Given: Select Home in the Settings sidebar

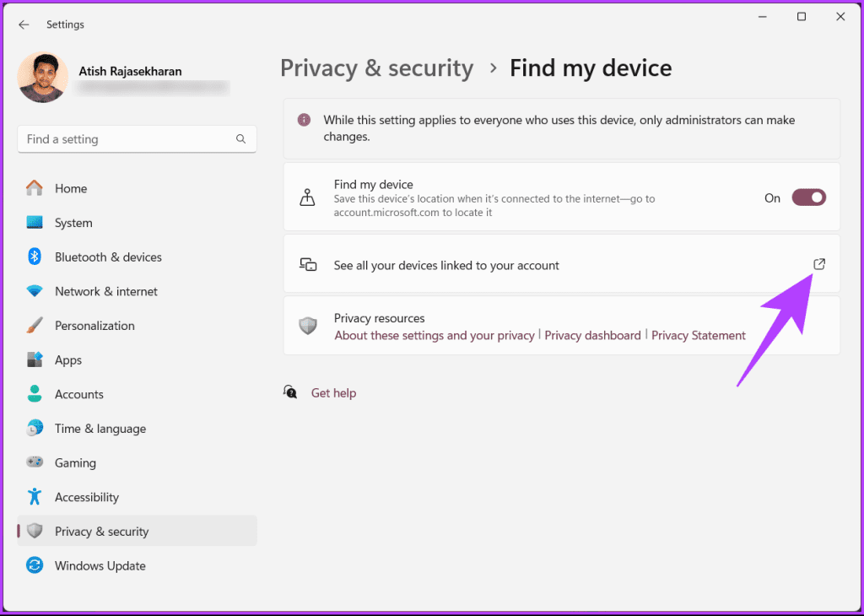Looking at the screenshot, I should (x=71, y=187).
